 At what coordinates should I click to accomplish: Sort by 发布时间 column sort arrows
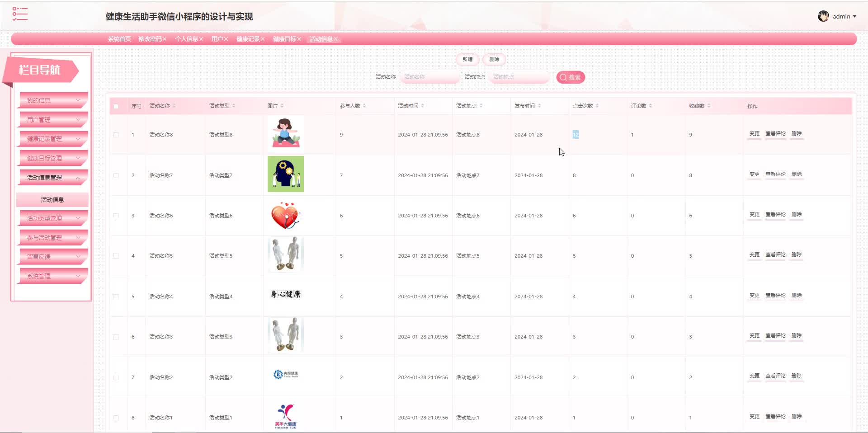click(539, 106)
